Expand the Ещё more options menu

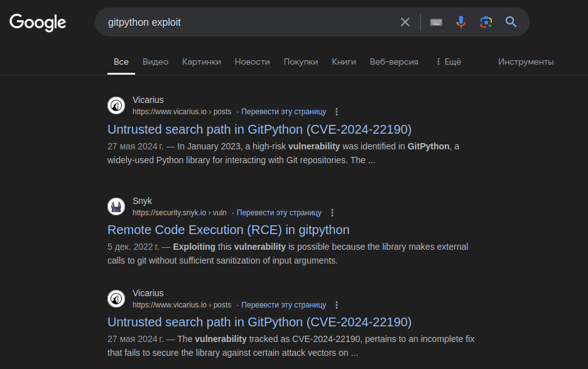tap(449, 61)
